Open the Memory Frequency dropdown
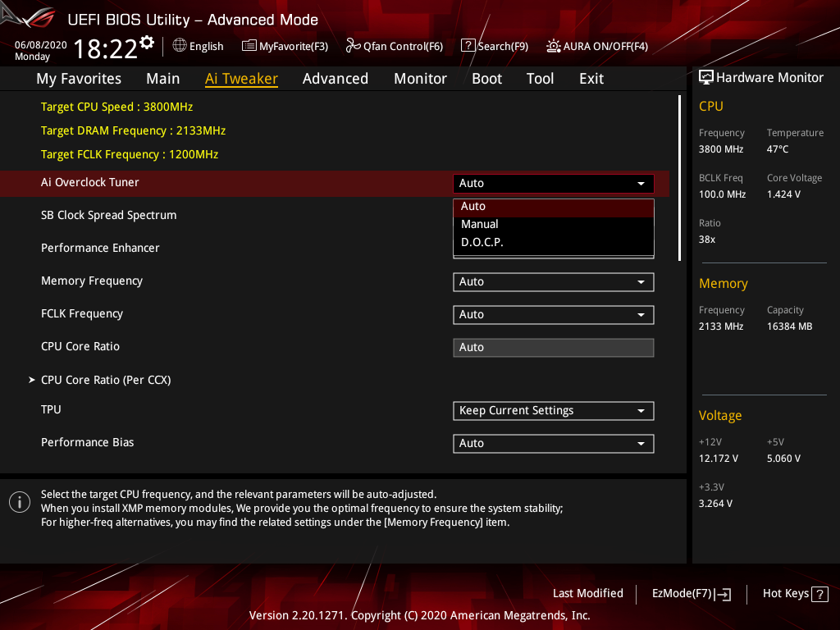The height and width of the screenshot is (630, 840). tap(554, 282)
